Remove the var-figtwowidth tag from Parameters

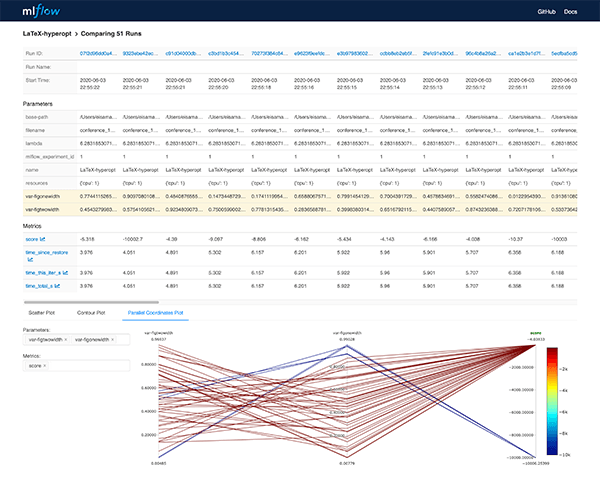66,339
